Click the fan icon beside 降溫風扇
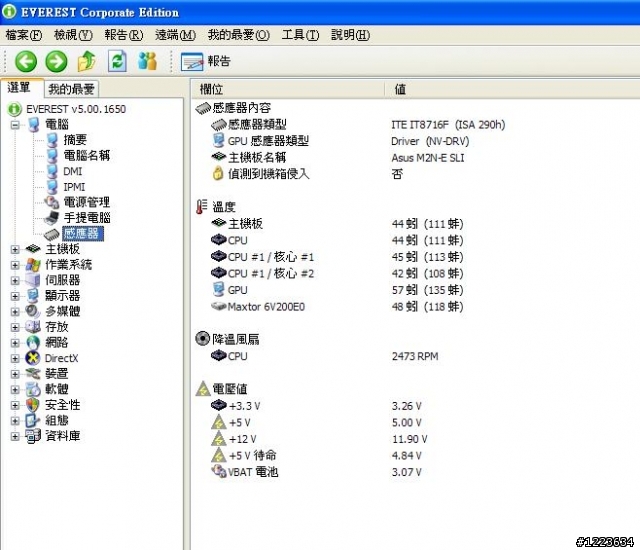 coord(202,339)
